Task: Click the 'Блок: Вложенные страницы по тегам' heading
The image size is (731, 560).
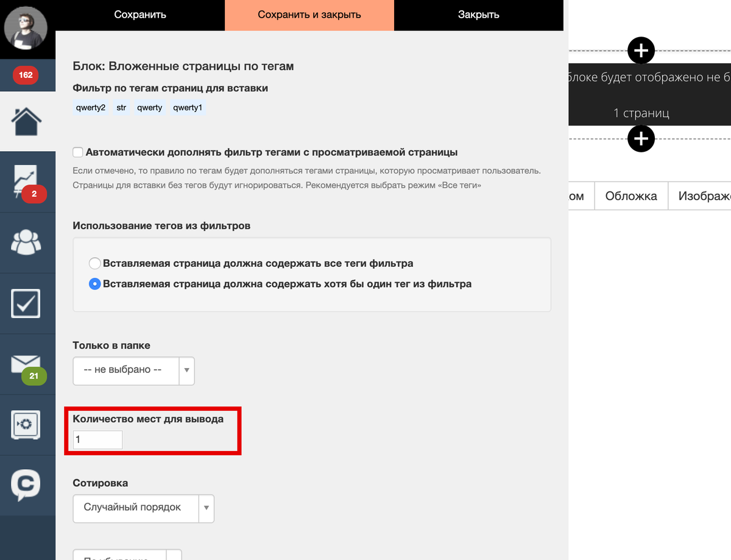Action: tap(183, 66)
